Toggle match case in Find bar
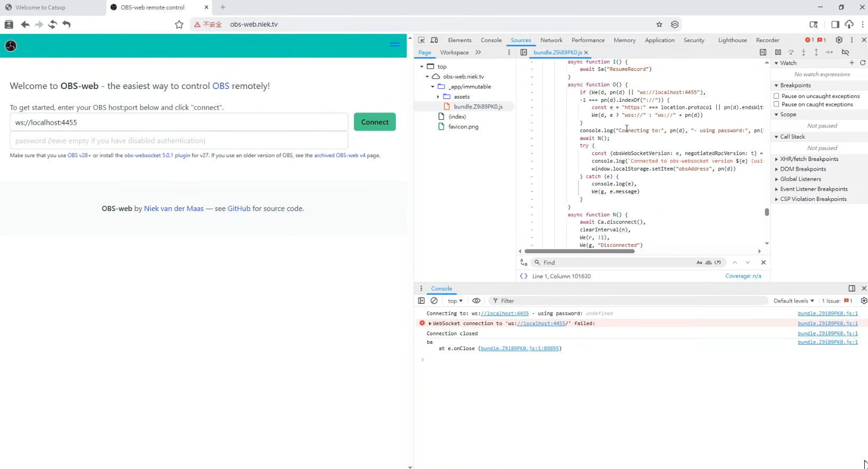The width and height of the screenshot is (868, 469). (699, 262)
